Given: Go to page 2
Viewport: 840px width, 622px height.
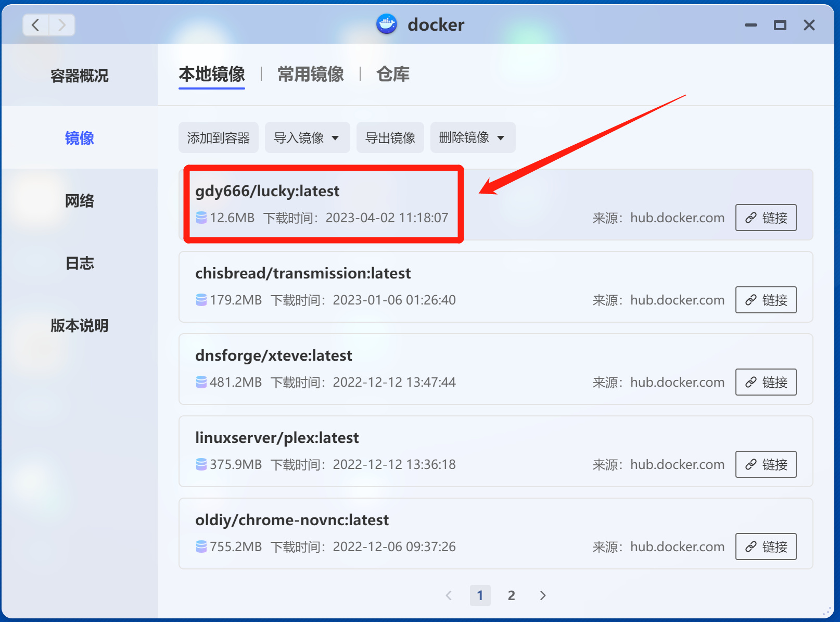Looking at the screenshot, I should [512, 595].
